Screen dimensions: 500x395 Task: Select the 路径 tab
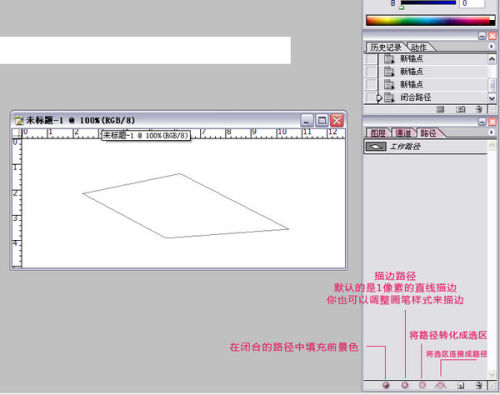(x=428, y=133)
